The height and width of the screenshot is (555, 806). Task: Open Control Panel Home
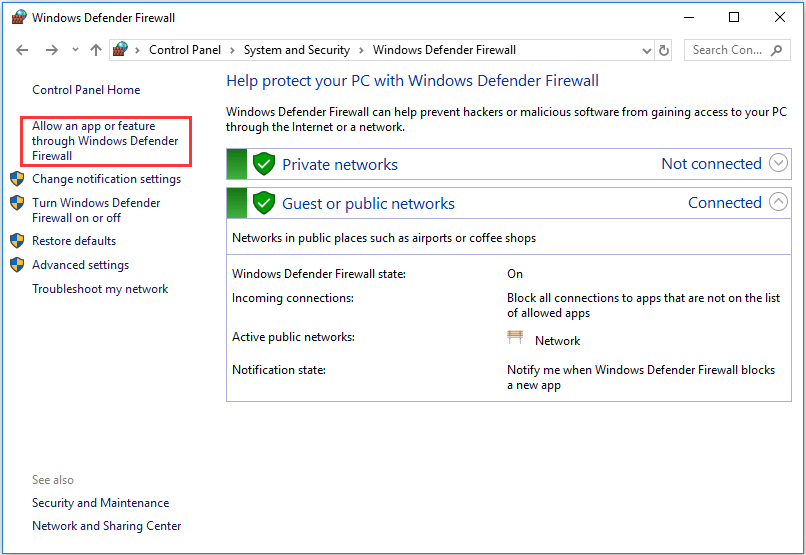tap(86, 90)
